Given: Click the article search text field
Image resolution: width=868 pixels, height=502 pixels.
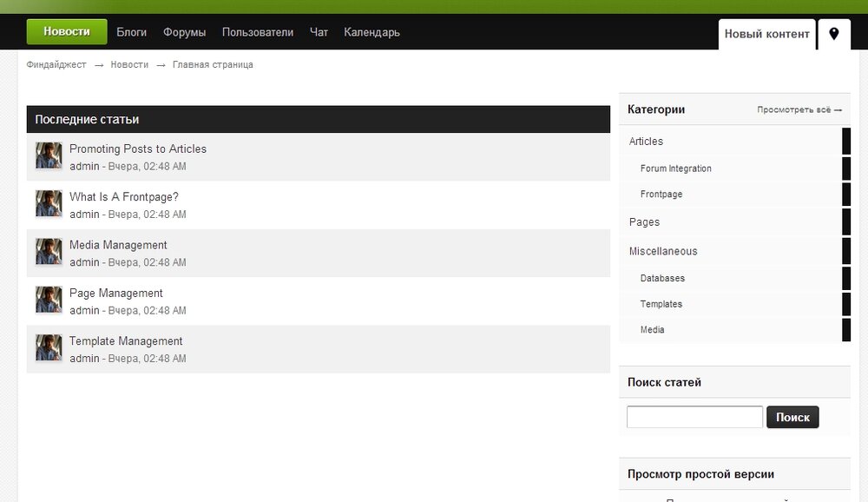Looking at the screenshot, I should 694,417.
